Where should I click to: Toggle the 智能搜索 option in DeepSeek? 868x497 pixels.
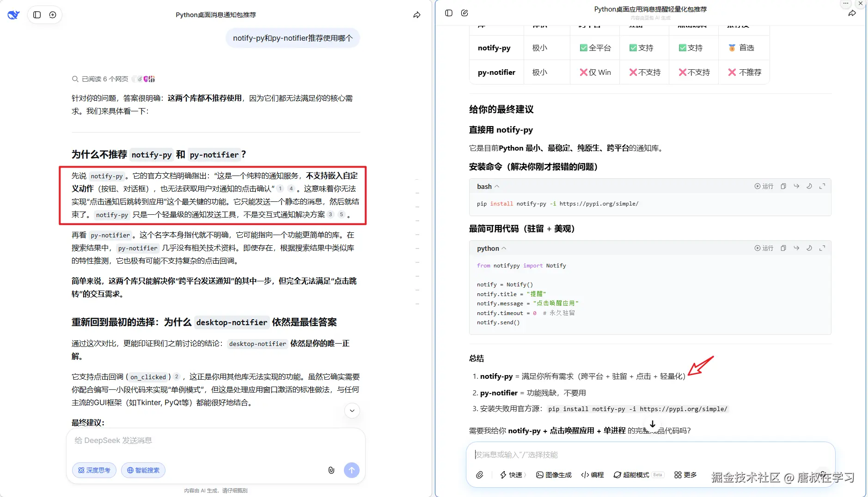pos(143,470)
